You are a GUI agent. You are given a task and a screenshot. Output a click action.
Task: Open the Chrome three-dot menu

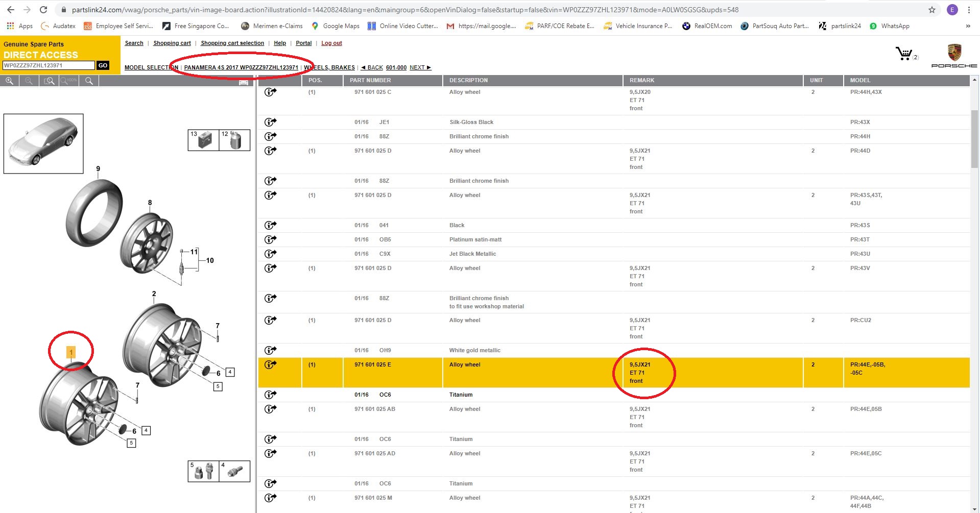tap(969, 10)
